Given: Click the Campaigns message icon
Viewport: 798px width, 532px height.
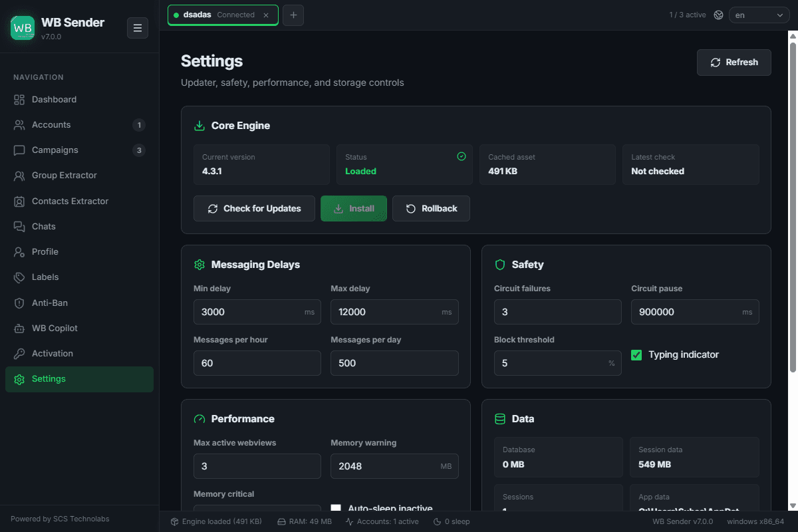Looking at the screenshot, I should click(x=19, y=150).
